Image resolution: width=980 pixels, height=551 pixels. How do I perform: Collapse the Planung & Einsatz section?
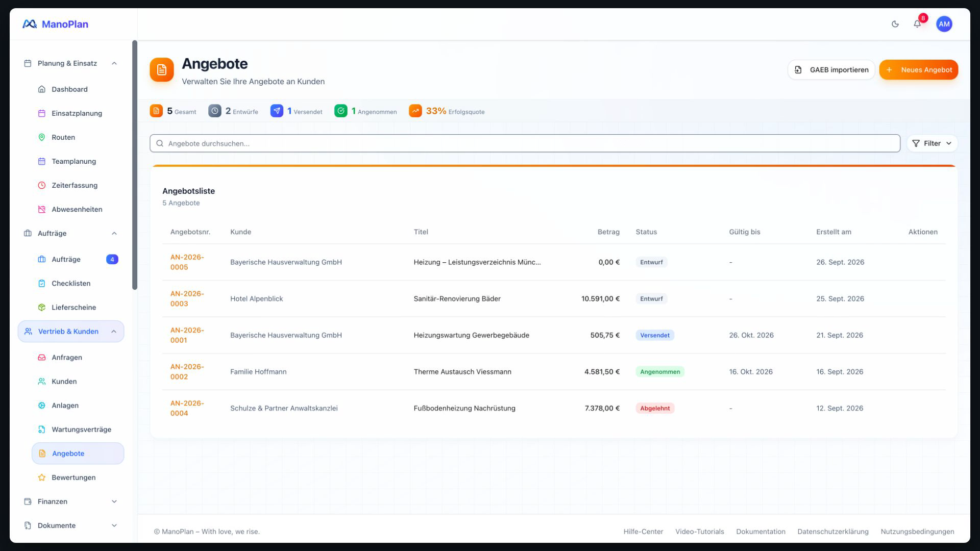(114, 63)
